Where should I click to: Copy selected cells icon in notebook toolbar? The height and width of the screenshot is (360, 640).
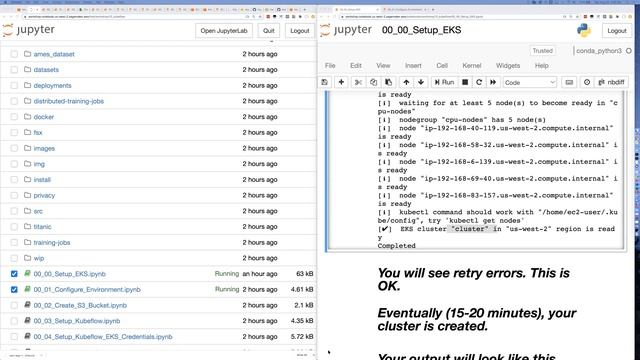pyautogui.click(x=373, y=82)
